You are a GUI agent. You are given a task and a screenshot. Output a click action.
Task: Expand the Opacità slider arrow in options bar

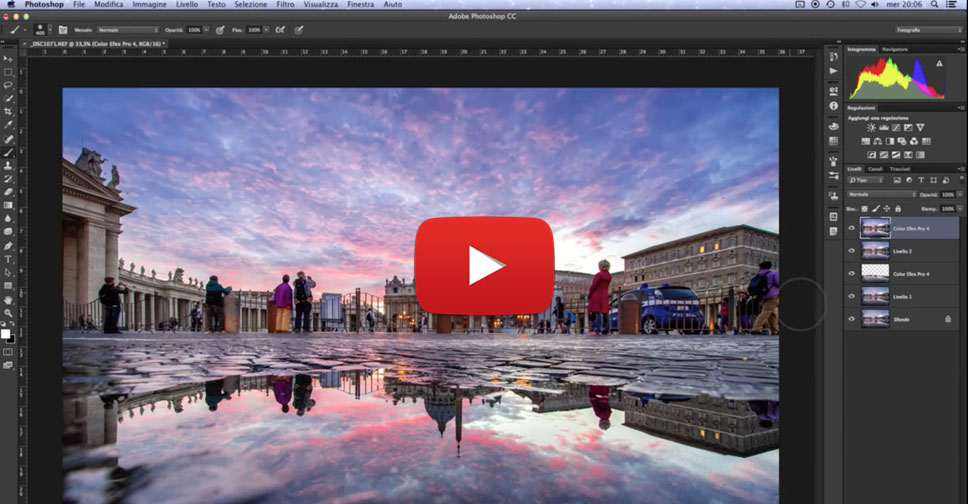click(206, 30)
